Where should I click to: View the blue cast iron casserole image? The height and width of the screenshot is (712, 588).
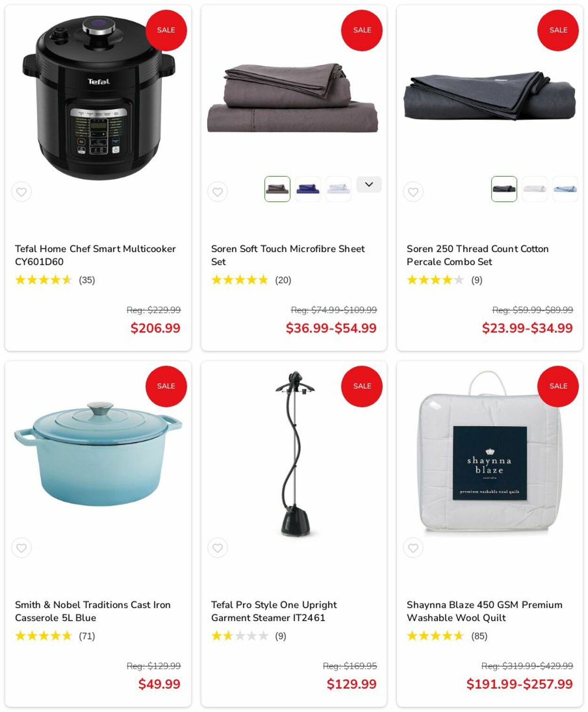pos(98,454)
